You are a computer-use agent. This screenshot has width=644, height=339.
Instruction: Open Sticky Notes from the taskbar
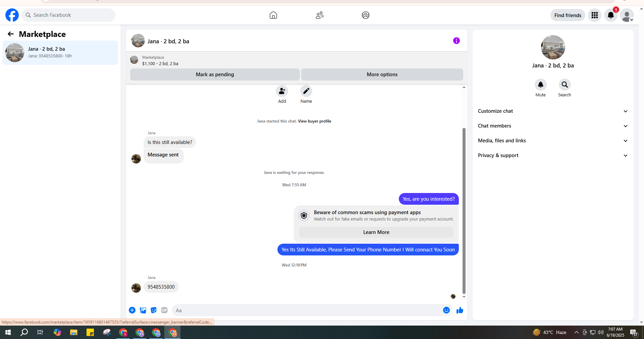pos(90,332)
